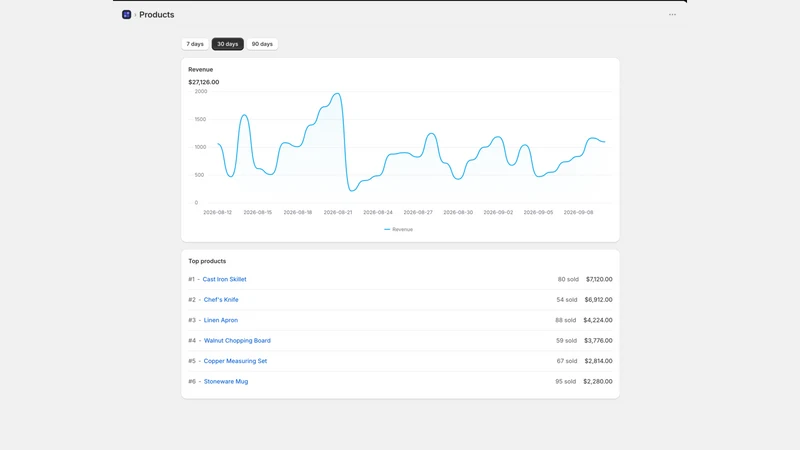Select the 30 days range tab
Viewport: 800px width, 450px height.
pyautogui.click(x=228, y=44)
